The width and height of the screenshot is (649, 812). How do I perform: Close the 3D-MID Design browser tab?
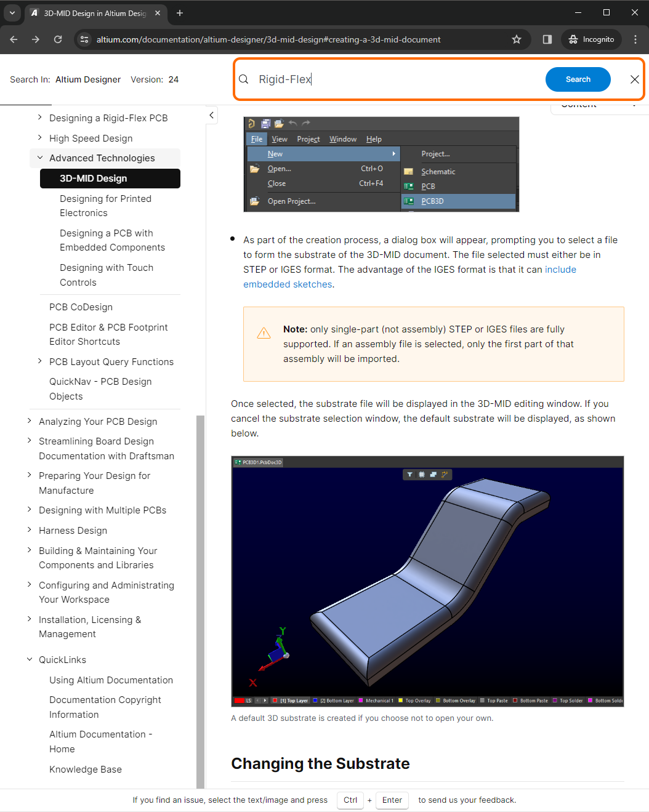click(x=158, y=13)
